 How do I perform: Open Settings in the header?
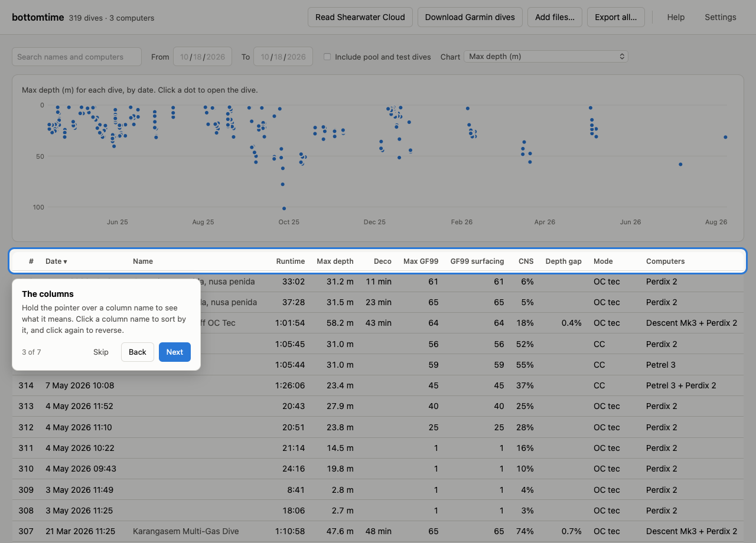point(721,17)
